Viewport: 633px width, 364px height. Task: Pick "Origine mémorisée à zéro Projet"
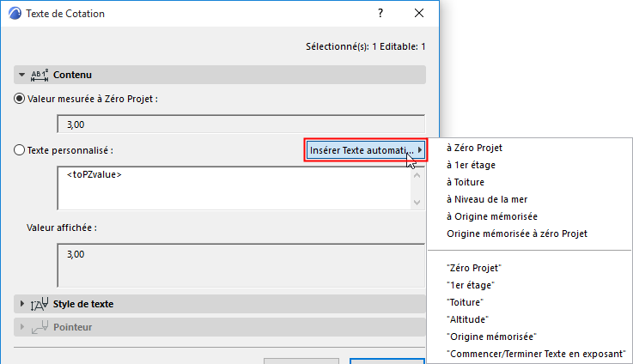[x=517, y=234]
